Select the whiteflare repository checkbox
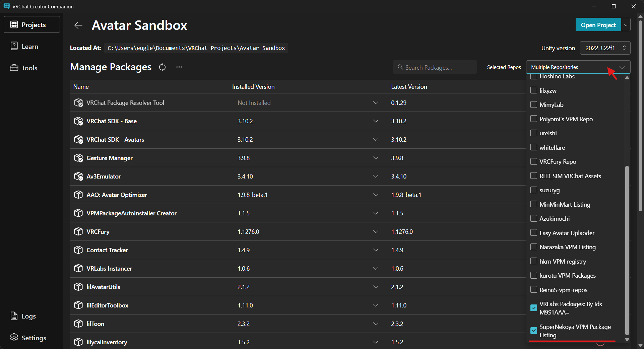The width and height of the screenshot is (644, 349). 534,147
